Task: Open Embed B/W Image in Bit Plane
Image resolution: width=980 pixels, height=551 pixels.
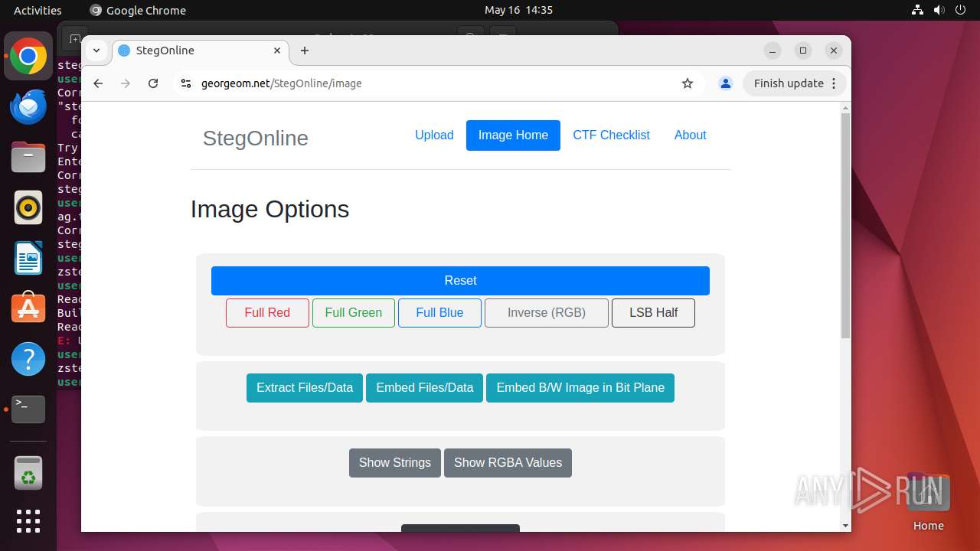Action: click(x=580, y=388)
